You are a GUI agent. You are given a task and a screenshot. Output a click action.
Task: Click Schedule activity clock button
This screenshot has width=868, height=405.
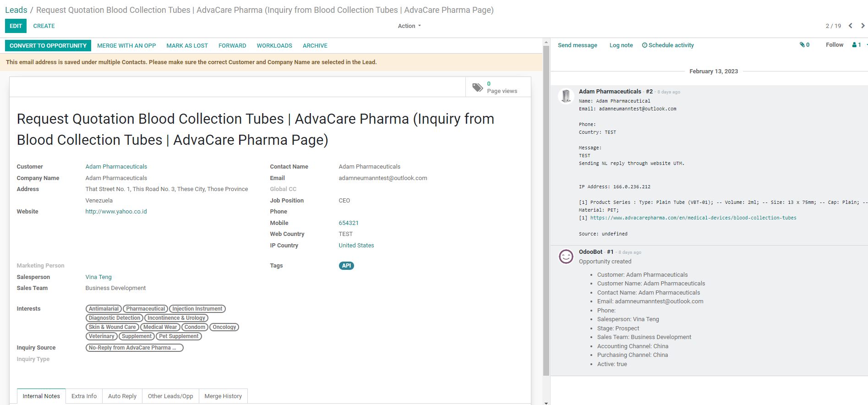(x=668, y=45)
